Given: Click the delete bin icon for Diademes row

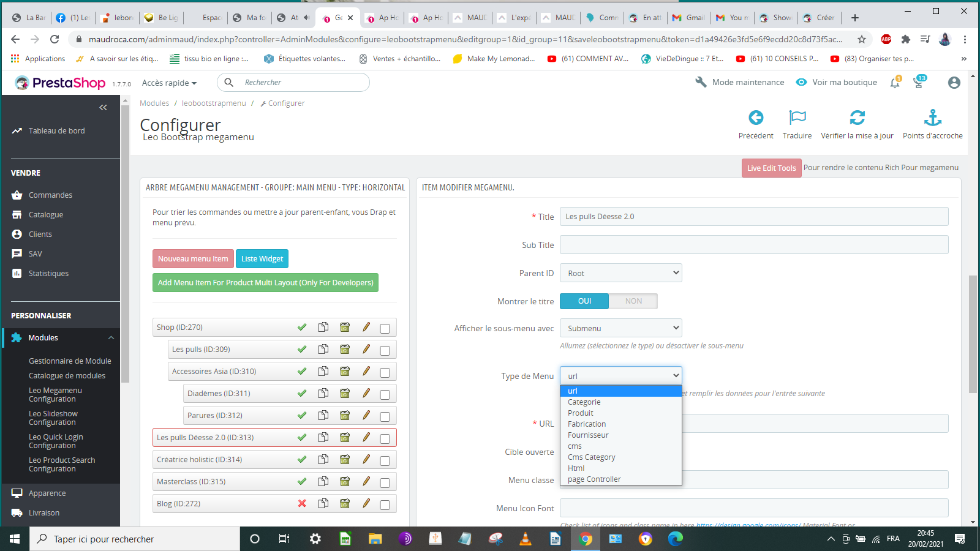Looking at the screenshot, I should 345,393.
